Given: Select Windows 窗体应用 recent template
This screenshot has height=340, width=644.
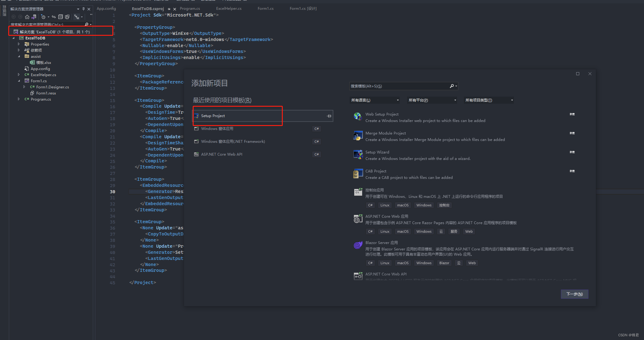Looking at the screenshot, I should click(258, 129).
